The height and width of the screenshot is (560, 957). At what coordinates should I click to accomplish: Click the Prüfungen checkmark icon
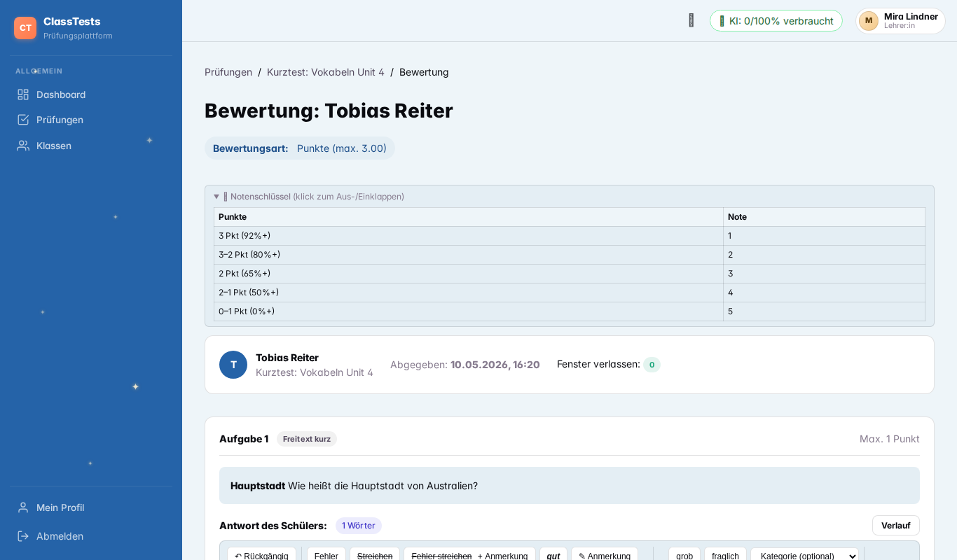pos(23,120)
